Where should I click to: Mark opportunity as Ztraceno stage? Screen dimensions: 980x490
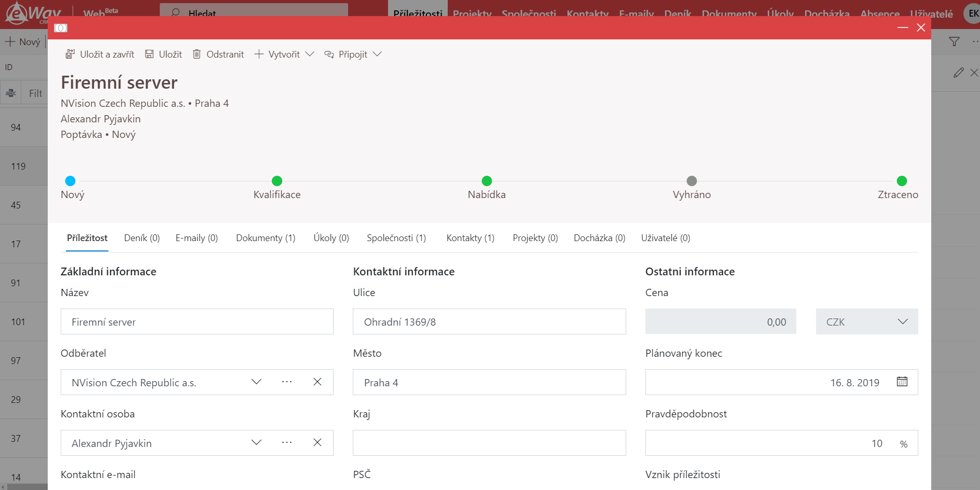pyautogui.click(x=901, y=181)
